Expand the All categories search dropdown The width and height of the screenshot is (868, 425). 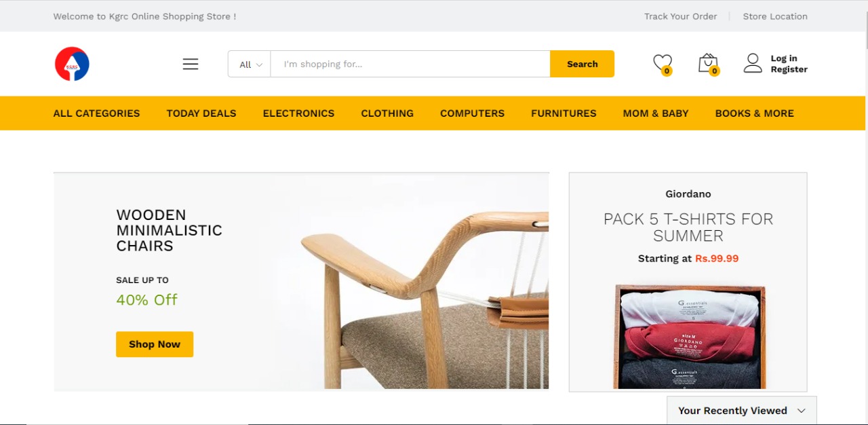pyautogui.click(x=250, y=64)
